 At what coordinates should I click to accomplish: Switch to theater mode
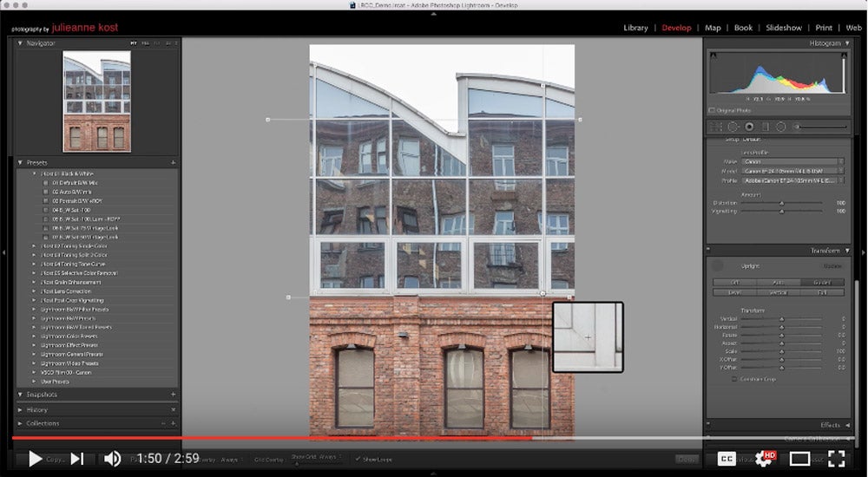pyautogui.click(x=800, y=459)
